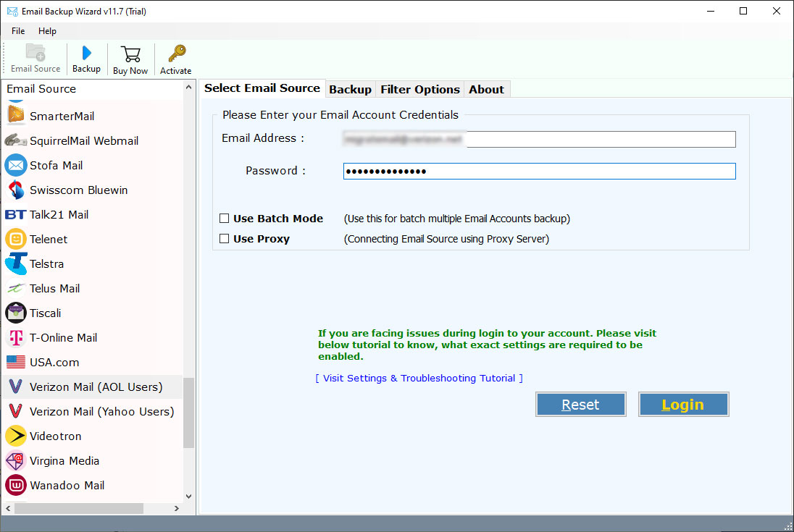794x532 pixels.
Task: Click the Email Source toolbar icon
Action: 35,53
